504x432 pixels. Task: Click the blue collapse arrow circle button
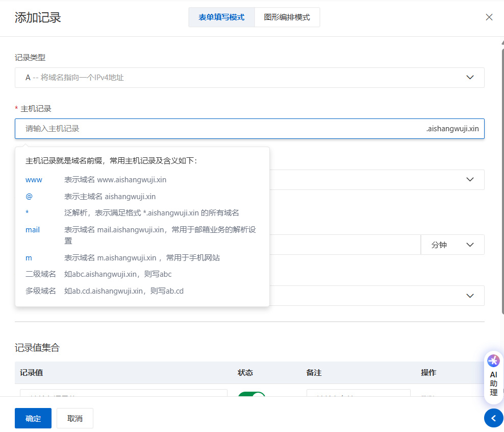pyautogui.click(x=493, y=418)
